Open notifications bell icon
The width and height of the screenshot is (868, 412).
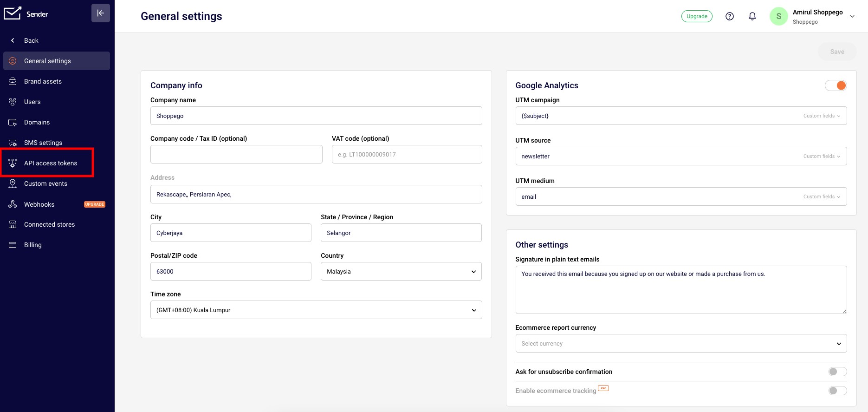(x=752, y=16)
